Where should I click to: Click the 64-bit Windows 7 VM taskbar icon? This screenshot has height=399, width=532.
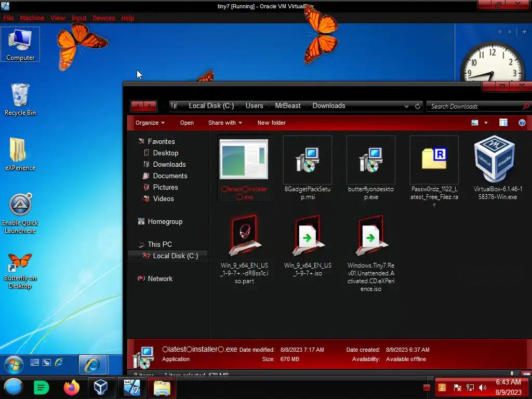click(x=131, y=387)
